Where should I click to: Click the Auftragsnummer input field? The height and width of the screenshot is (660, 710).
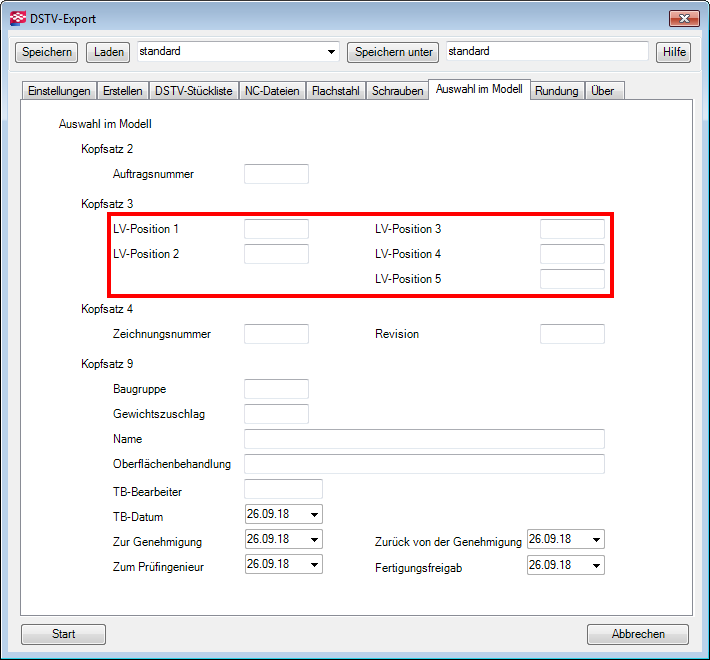click(x=276, y=174)
